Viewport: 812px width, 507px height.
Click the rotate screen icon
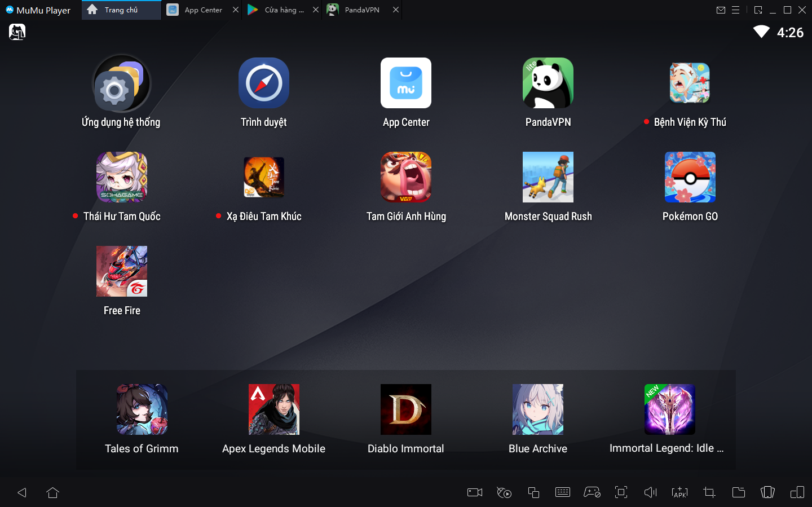768,492
